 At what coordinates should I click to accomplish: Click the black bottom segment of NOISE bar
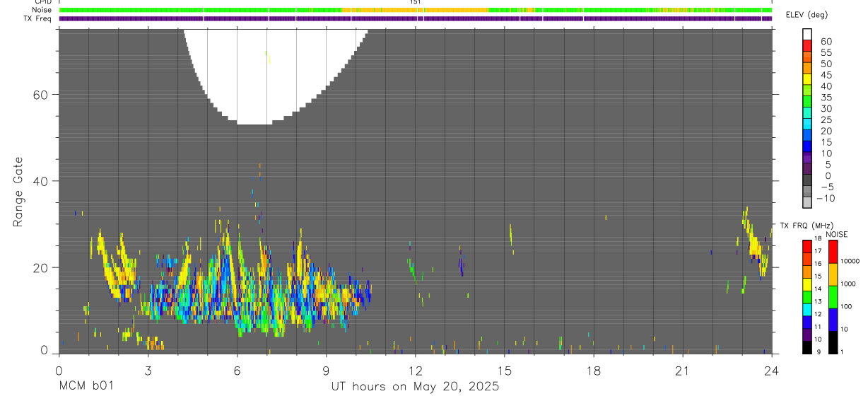click(x=834, y=342)
